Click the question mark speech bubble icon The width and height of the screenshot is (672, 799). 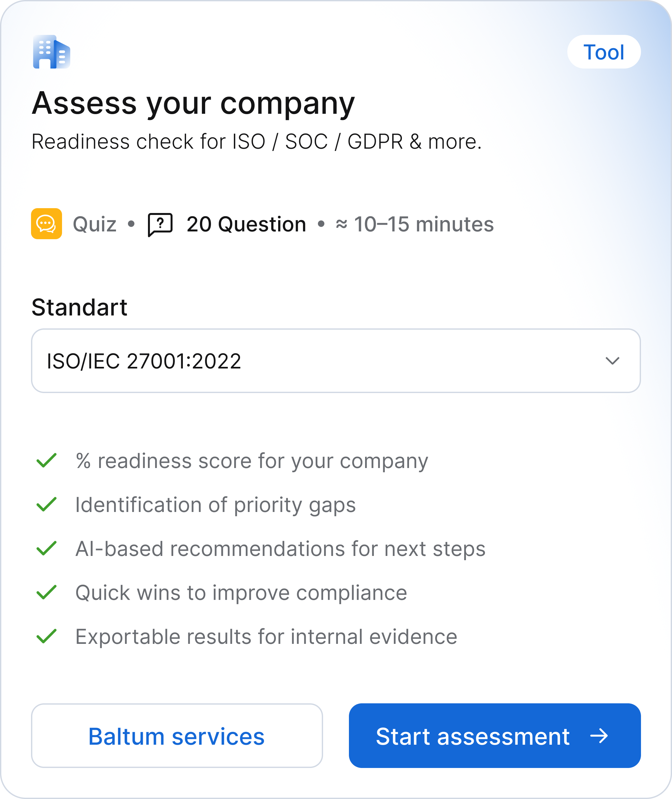tap(160, 224)
